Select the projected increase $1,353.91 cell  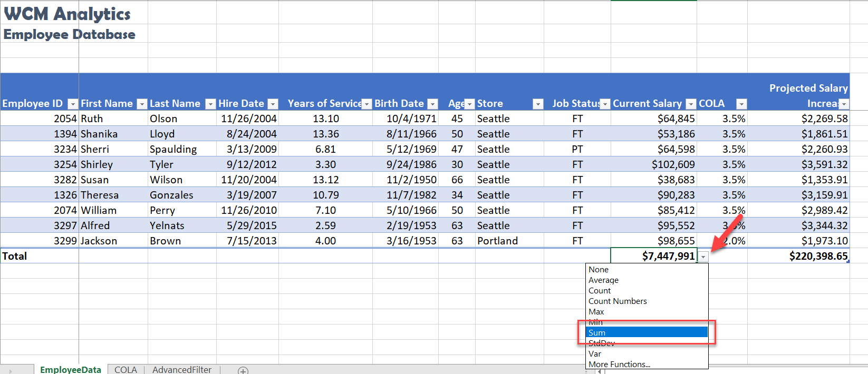(798, 180)
